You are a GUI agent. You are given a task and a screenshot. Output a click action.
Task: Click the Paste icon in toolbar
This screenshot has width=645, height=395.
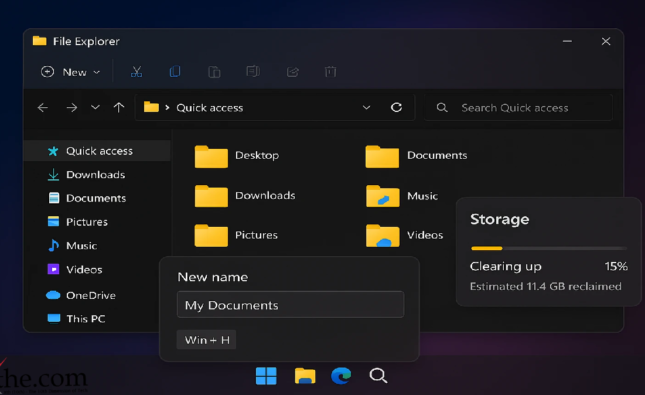(x=214, y=72)
